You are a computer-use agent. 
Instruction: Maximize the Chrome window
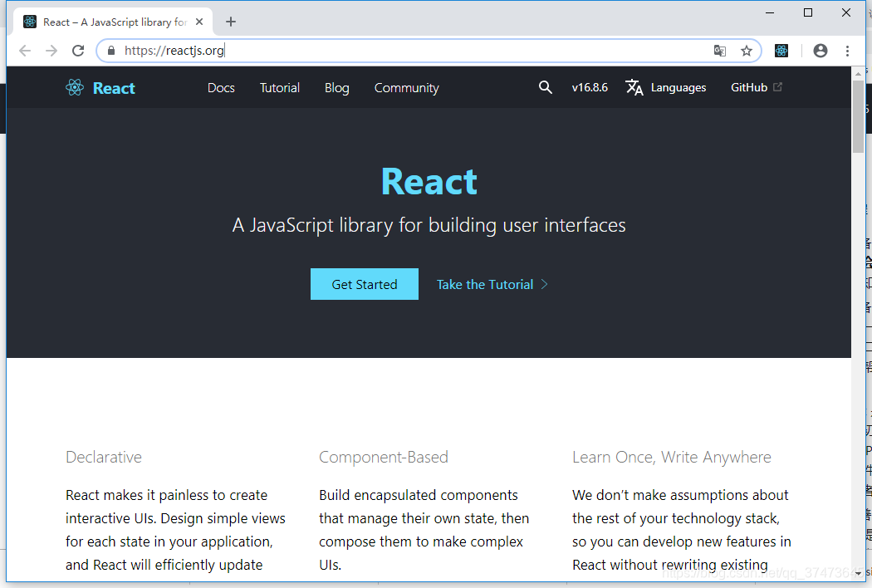[808, 12]
